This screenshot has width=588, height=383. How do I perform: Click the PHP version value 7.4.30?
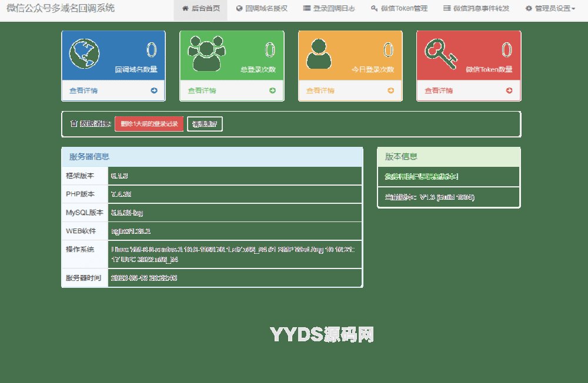pyautogui.click(x=121, y=194)
